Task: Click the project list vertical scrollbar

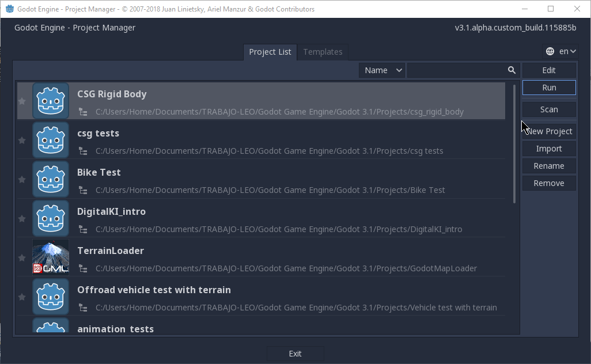Action: 514,145
